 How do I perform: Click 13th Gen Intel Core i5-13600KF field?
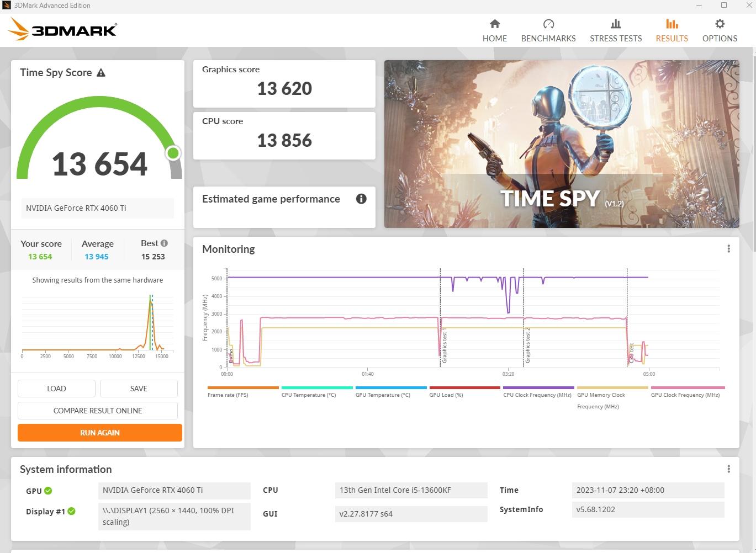pyautogui.click(x=411, y=490)
